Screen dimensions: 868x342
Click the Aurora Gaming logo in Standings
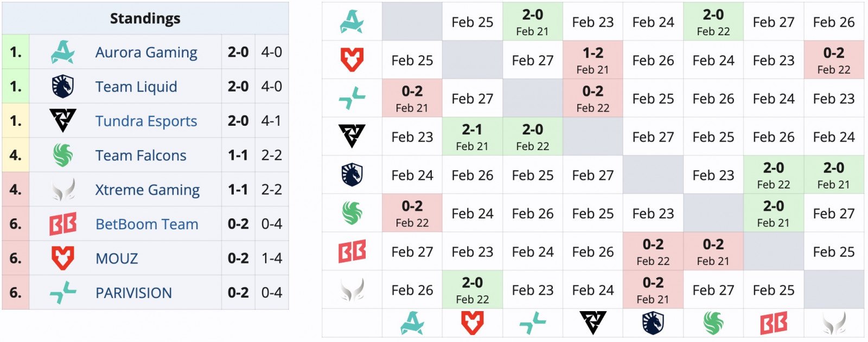point(62,53)
